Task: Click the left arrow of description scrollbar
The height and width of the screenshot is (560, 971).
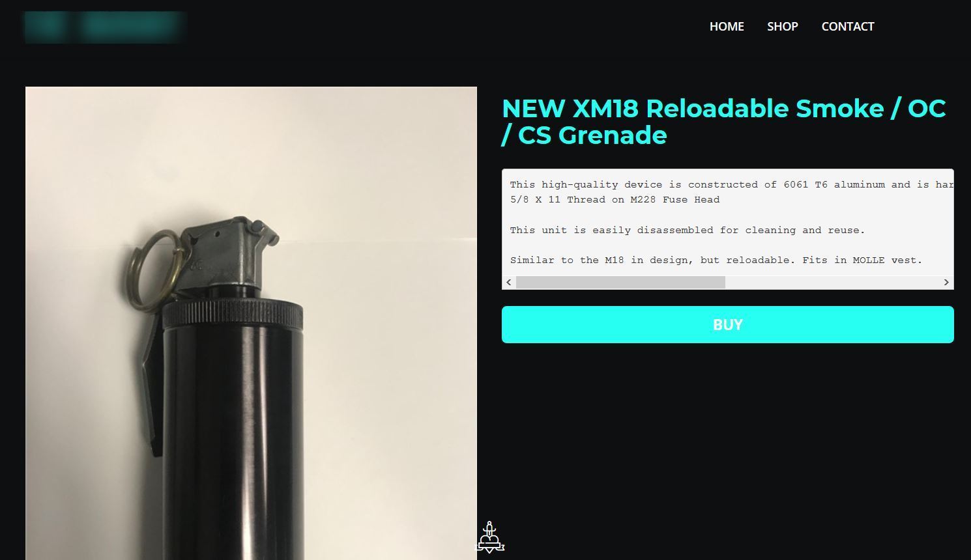Action: [509, 282]
